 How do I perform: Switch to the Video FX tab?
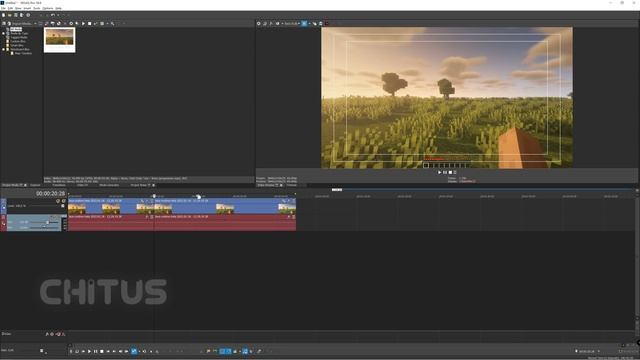[x=82, y=185]
